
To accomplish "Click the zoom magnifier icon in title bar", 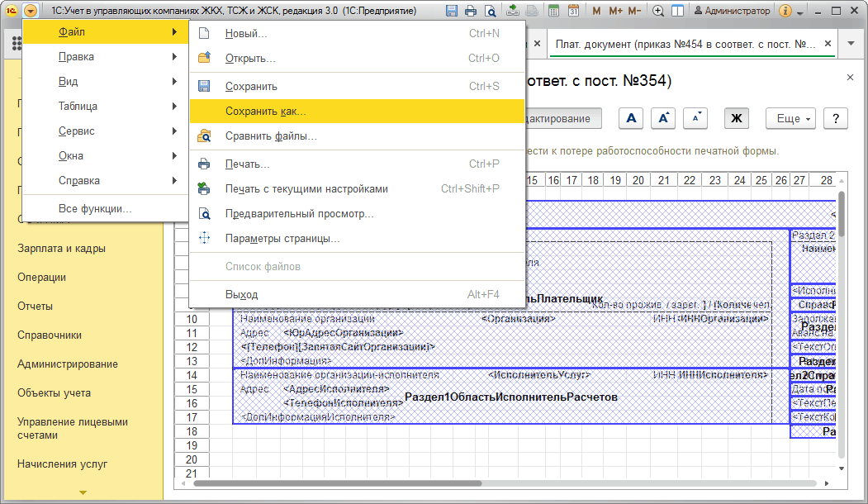I will tap(658, 11).
